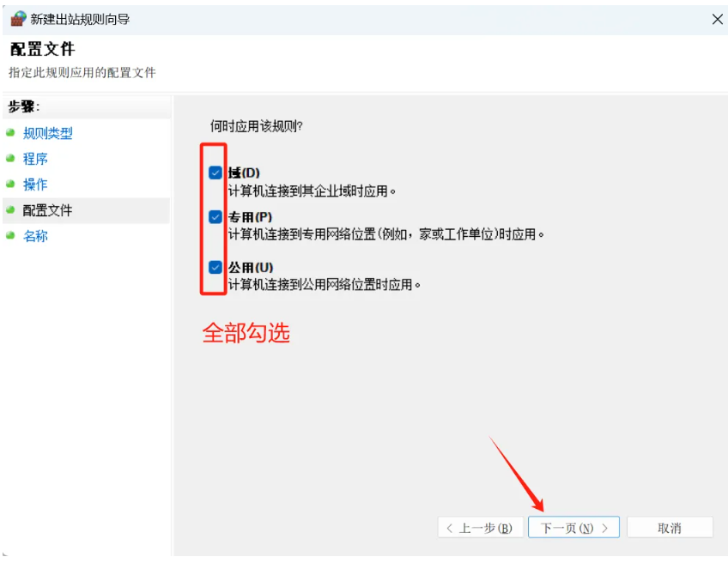
Task: Disable the 公用(U) public network checkbox
Action: click(x=215, y=267)
